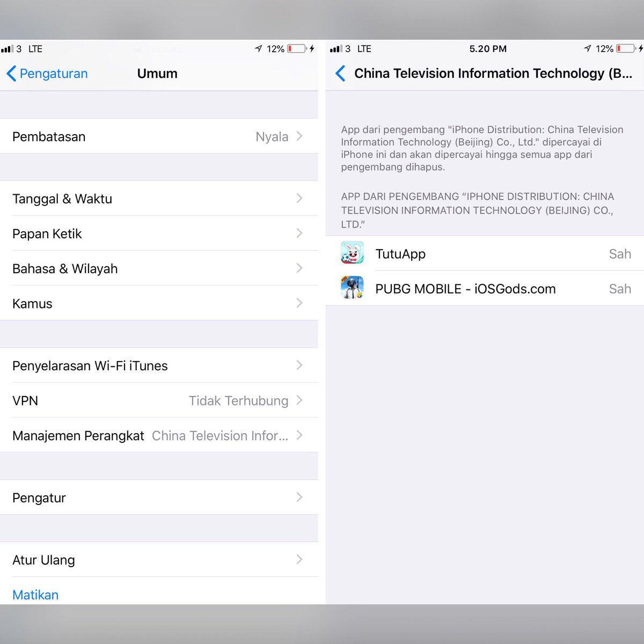
Task: Tap the Atur Ulang row label
Action: (x=43, y=560)
